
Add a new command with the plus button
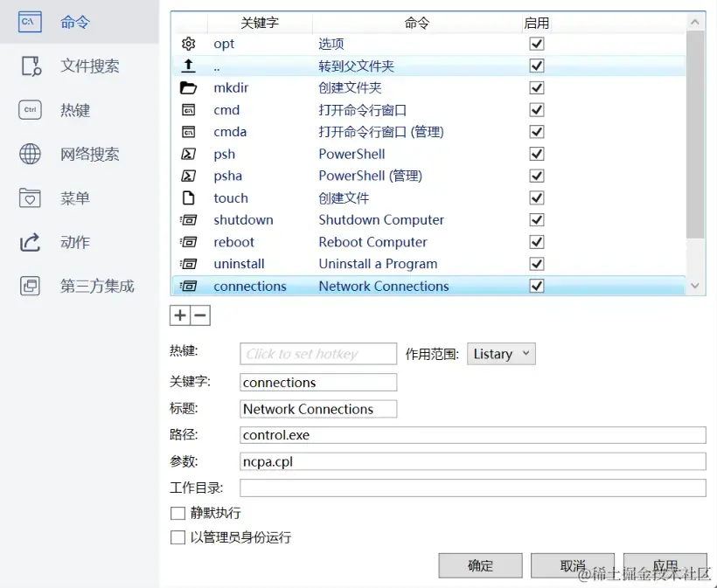pos(180,315)
